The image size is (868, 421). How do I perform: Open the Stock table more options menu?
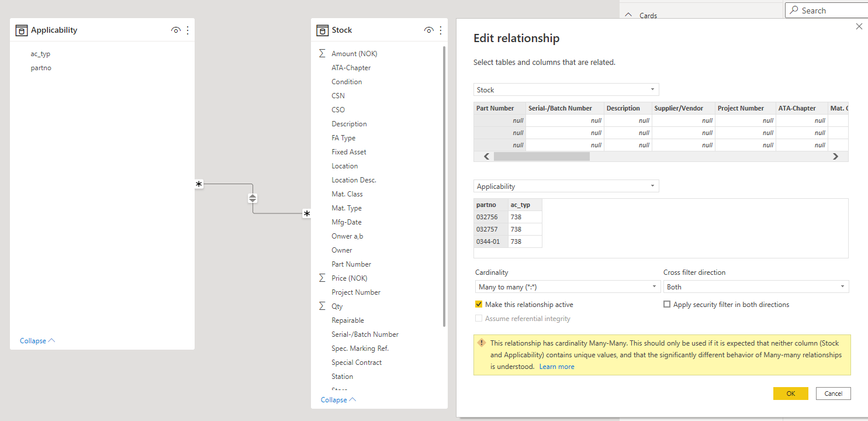click(440, 30)
